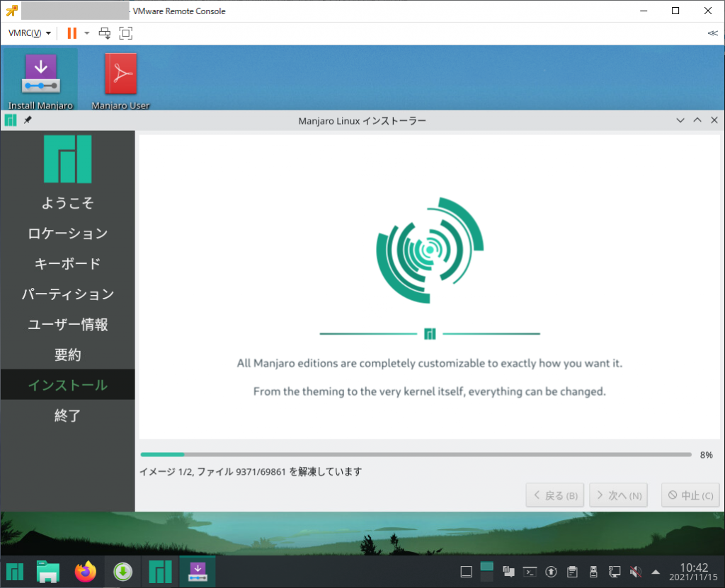Send Ctrl+Alt+Del via the VMRC toolbar icon

tap(105, 33)
